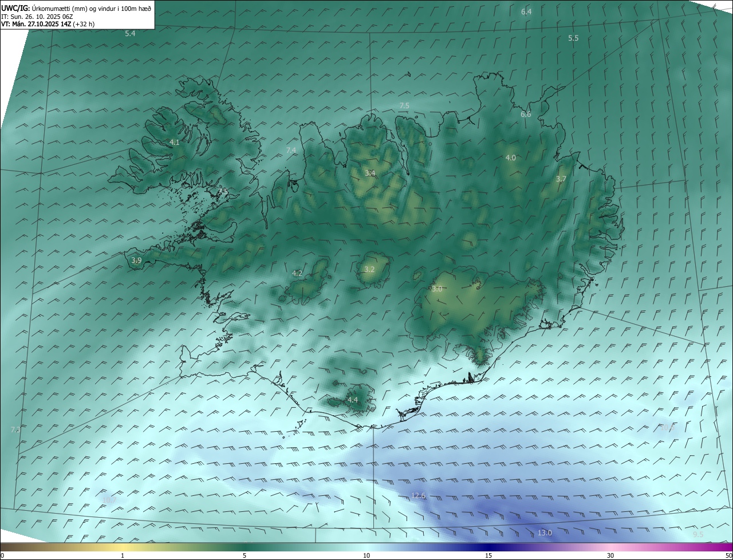Click the 13.0 precipitation maximum label
This screenshot has width=733, height=560.
coord(545,533)
